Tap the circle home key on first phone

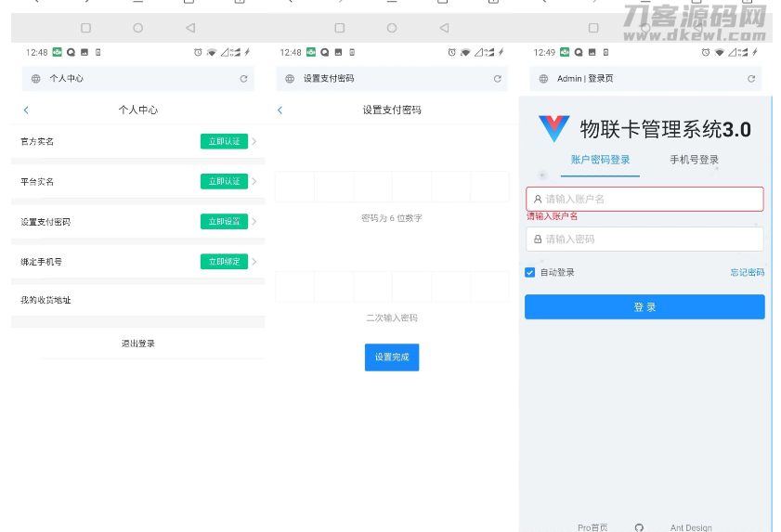click(138, 28)
